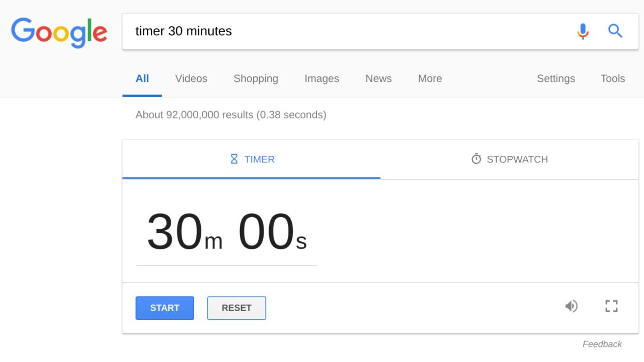644x362 pixels.
Task: Click the microphone icon for voice search
Action: [x=583, y=31]
